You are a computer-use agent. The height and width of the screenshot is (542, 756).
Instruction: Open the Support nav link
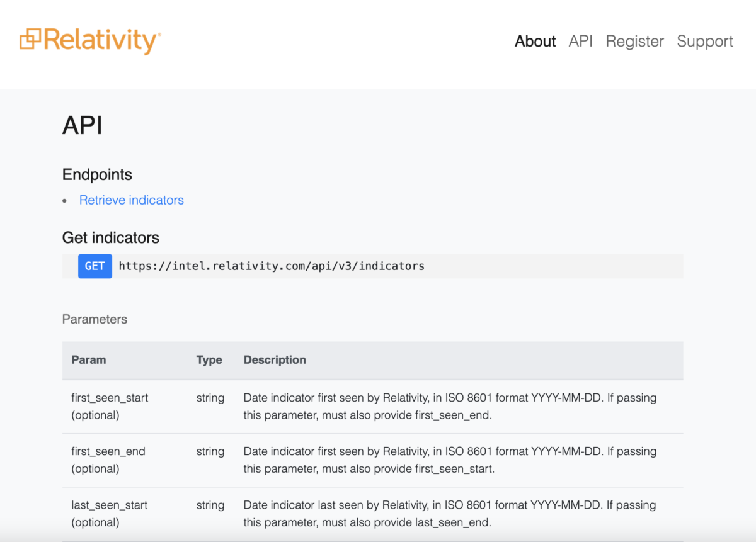705,42
